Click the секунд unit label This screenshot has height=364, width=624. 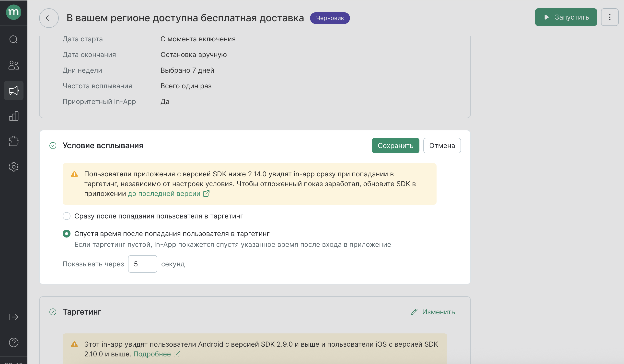click(x=173, y=264)
